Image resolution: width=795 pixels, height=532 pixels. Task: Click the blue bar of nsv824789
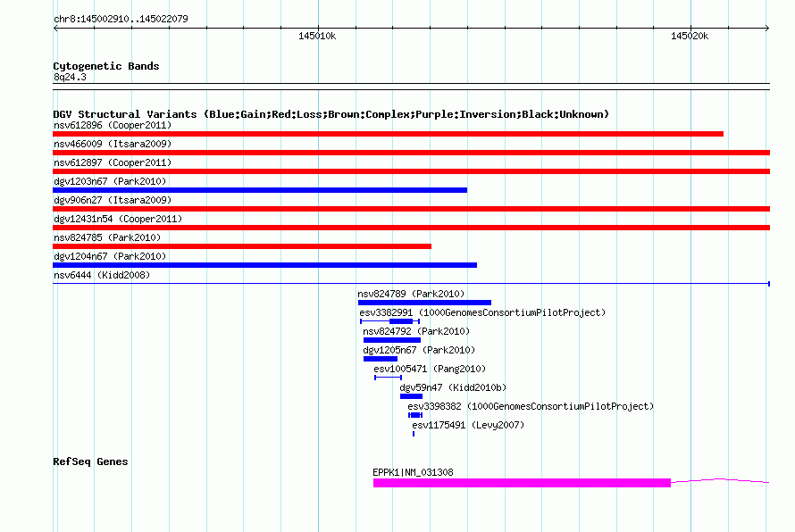point(424,303)
